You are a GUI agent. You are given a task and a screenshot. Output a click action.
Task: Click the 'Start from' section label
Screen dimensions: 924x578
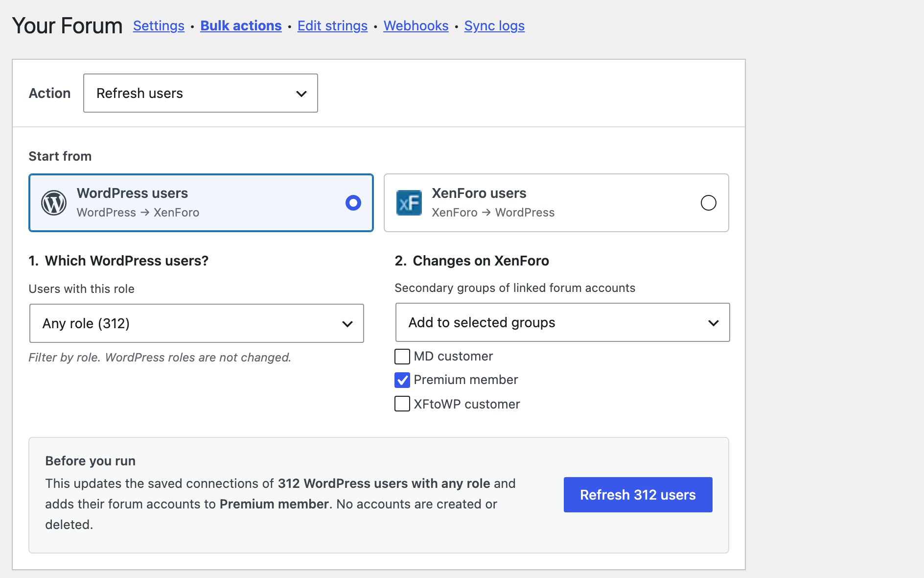60,156
